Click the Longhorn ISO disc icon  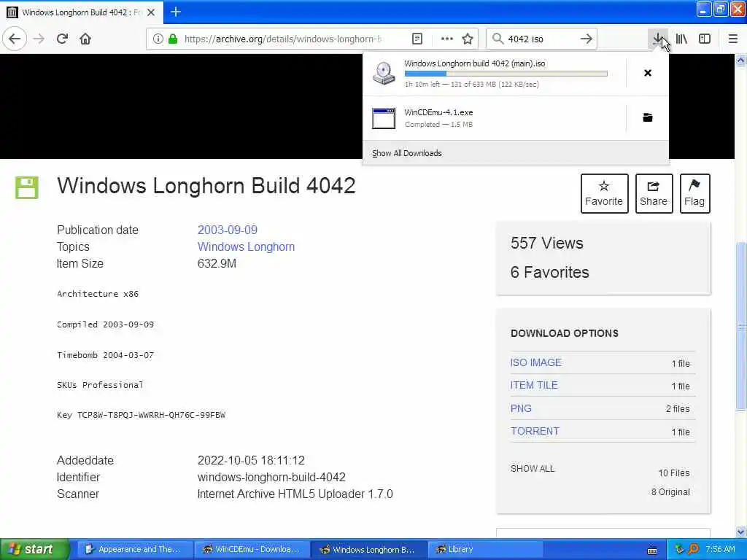coord(384,74)
